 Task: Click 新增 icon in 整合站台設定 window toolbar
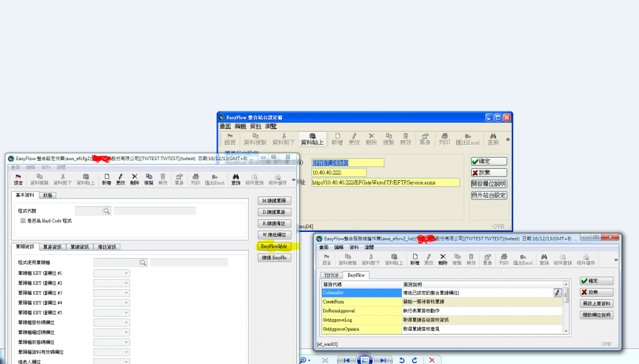click(x=337, y=139)
